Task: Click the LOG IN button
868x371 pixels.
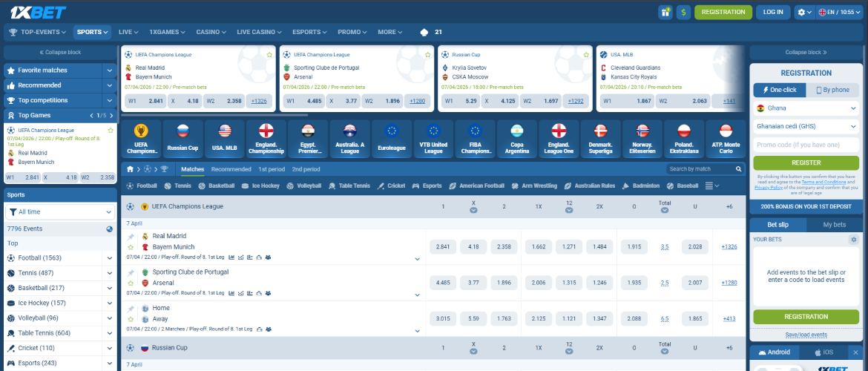Action: pos(773,12)
